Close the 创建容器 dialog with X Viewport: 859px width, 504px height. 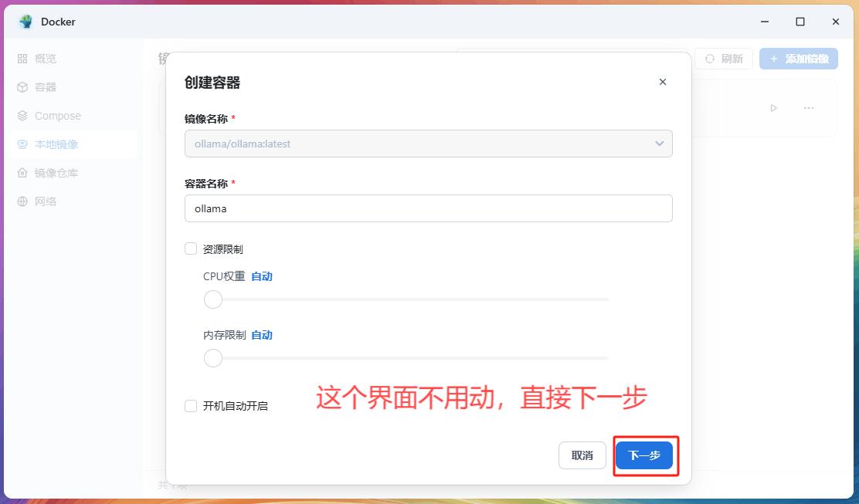pos(662,82)
